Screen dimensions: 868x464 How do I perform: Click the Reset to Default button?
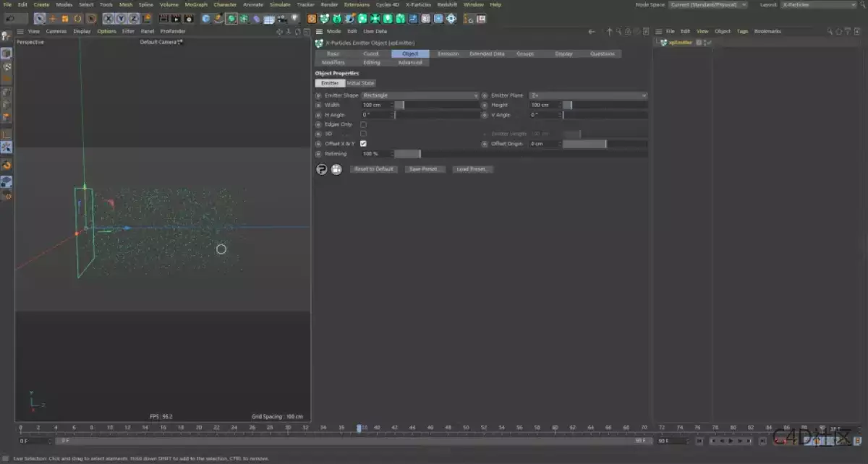pos(373,168)
